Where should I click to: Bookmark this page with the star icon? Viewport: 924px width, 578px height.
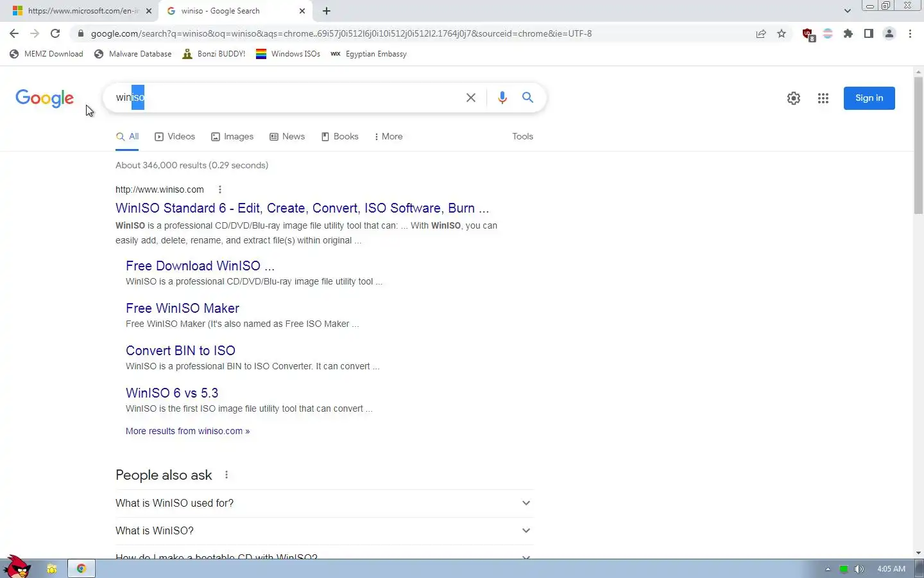tap(782, 33)
